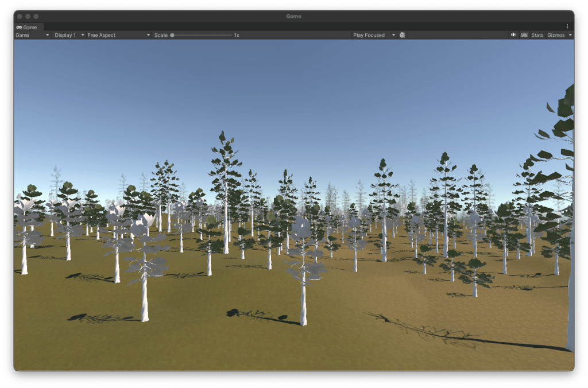
Task: Click the Game window title text
Action: point(293,16)
